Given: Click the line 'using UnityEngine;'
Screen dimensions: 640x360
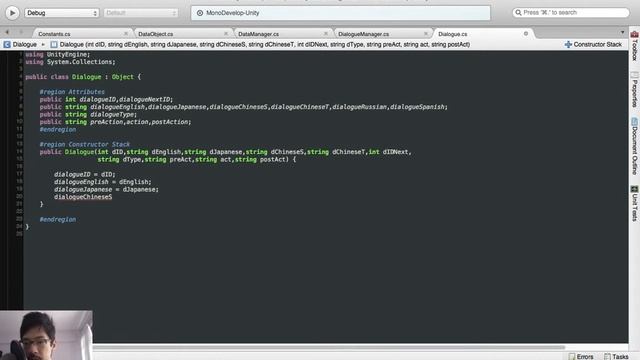Looking at the screenshot, I should (x=58, y=54).
